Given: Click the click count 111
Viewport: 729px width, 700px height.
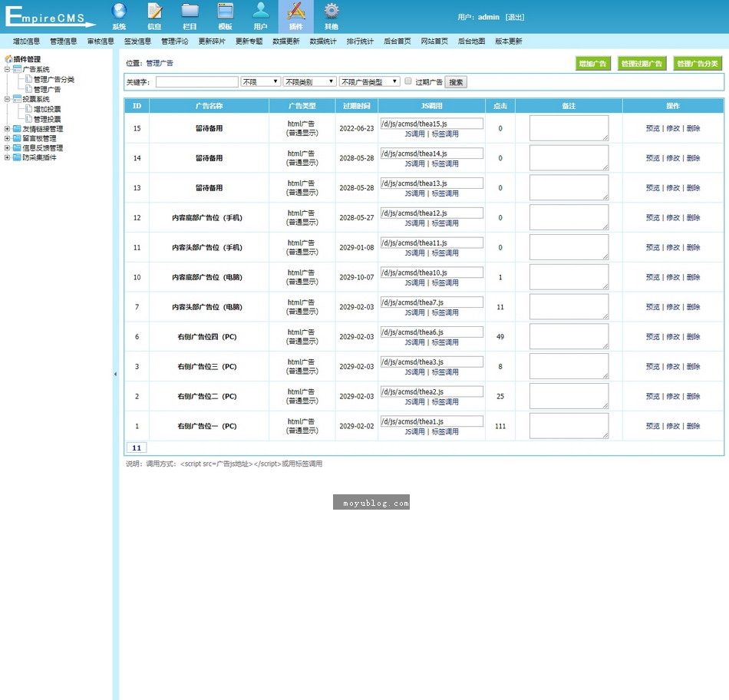Looking at the screenshot, I should pos(500,426).
